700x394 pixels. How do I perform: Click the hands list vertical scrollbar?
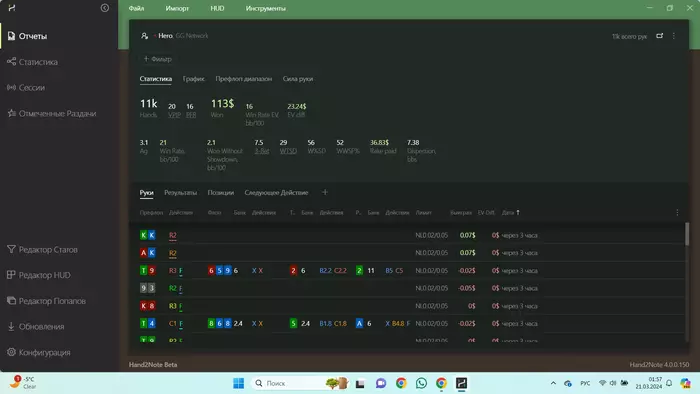tap(687, 234)
